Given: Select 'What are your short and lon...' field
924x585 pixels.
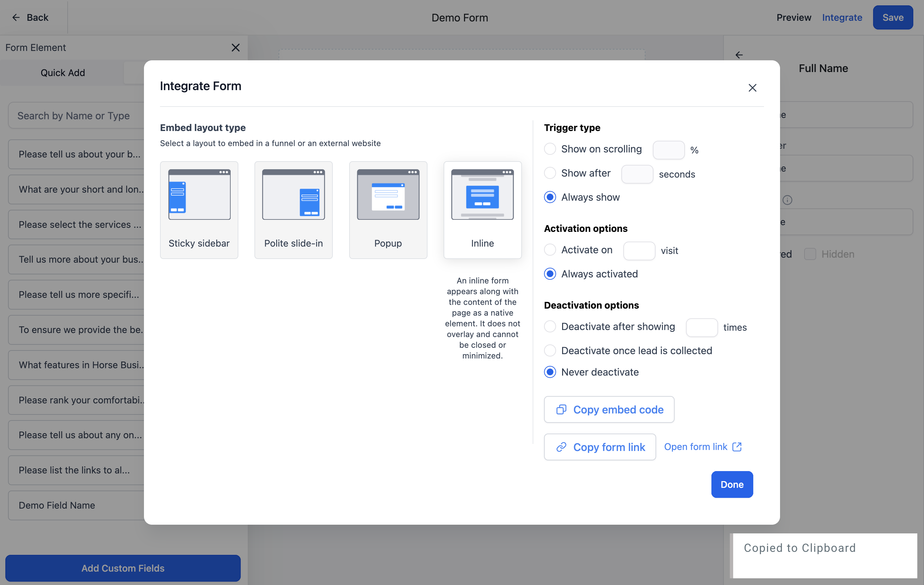Looking at the screenshot, I should (x=77, y=189).
